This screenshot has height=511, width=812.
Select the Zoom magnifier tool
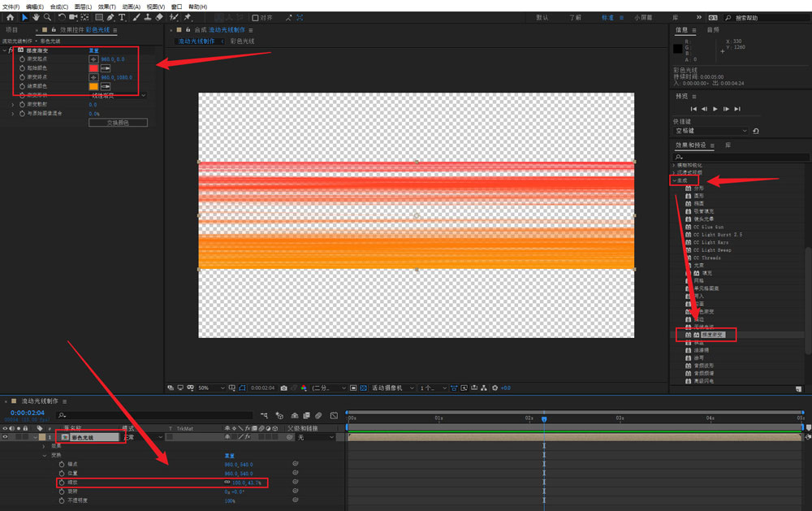(48, 17)
